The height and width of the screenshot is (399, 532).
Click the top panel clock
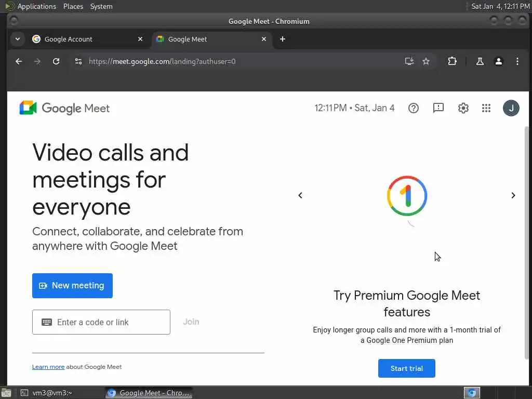pos(500,6)
